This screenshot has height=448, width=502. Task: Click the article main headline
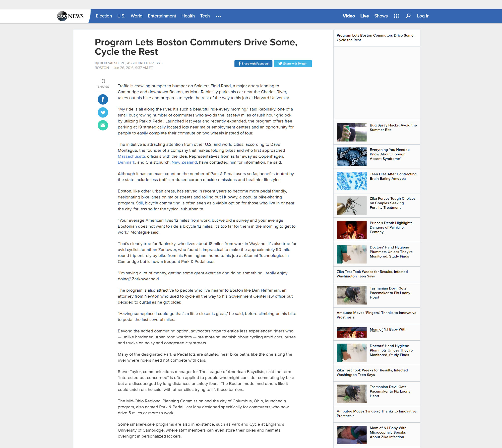196,47
